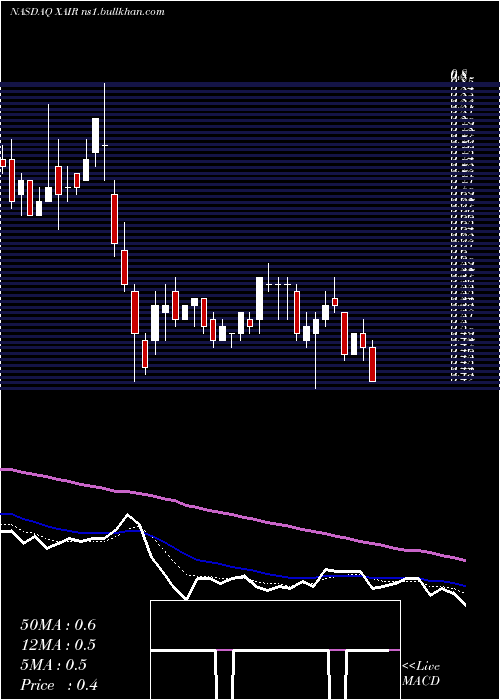Click the pink 50MA moving average line
Viewport: 500px width, 700px height.
pyautogui.click(x=232, y=514)
